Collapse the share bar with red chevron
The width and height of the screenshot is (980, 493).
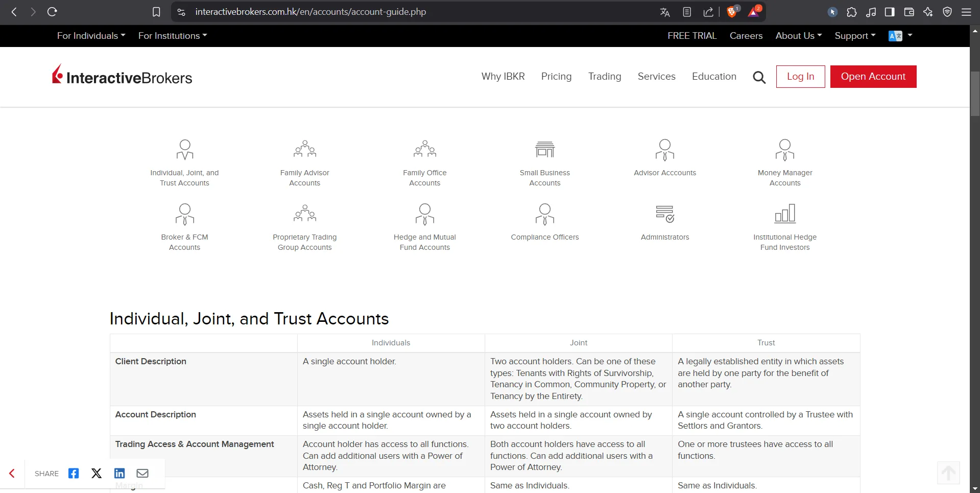(12, 474)
